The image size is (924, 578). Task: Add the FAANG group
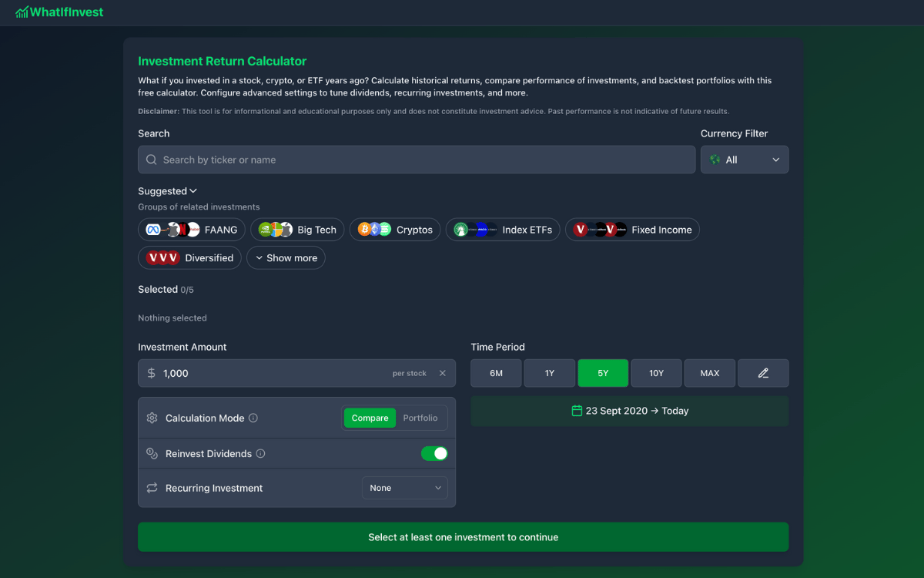[192, 230]
